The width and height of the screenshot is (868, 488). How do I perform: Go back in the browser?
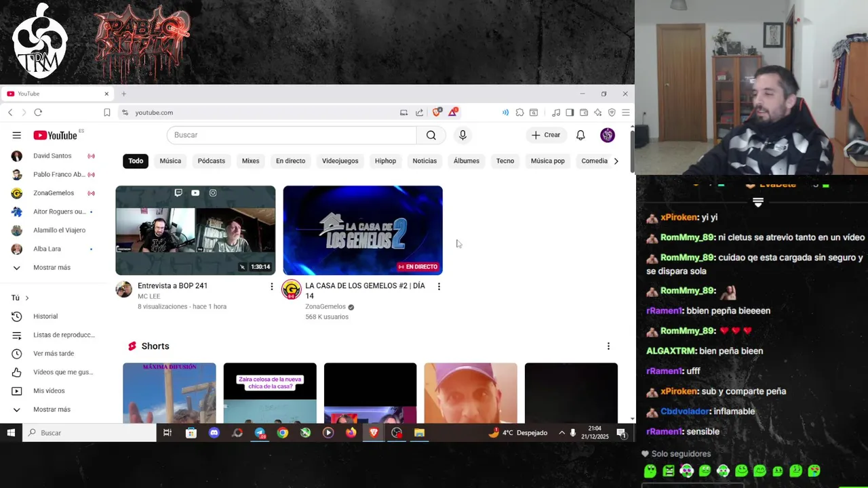tap(10, 113)
